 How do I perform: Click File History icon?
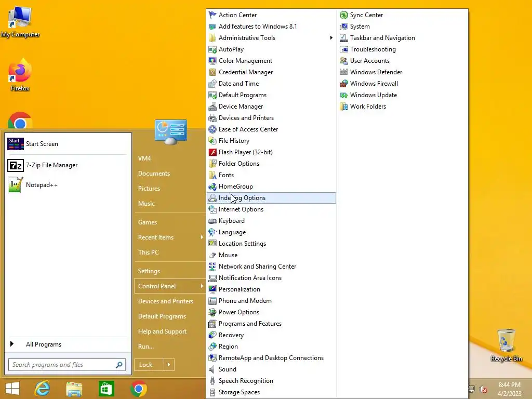212,141
